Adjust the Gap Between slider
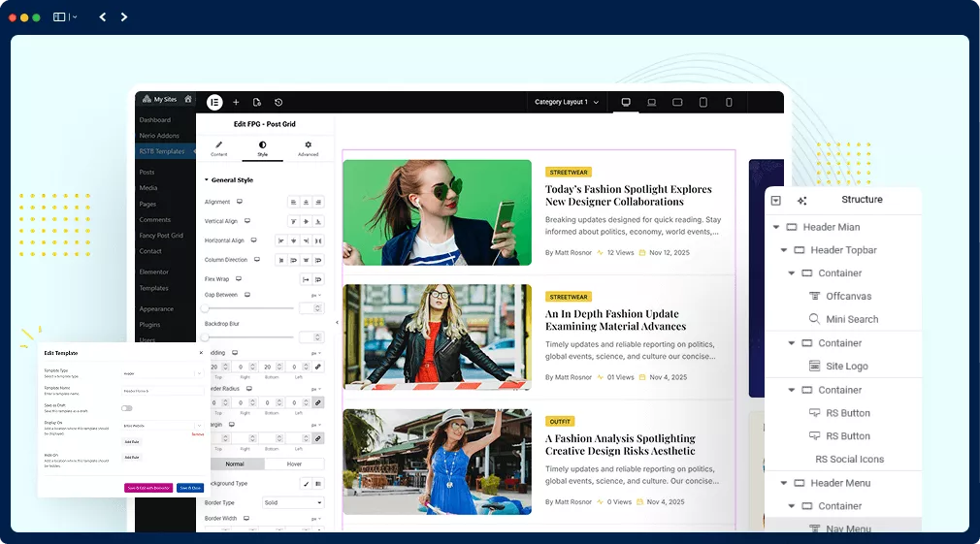Image resolution: width=980 pixels, height=544 pixels. (x=248, y=308)
